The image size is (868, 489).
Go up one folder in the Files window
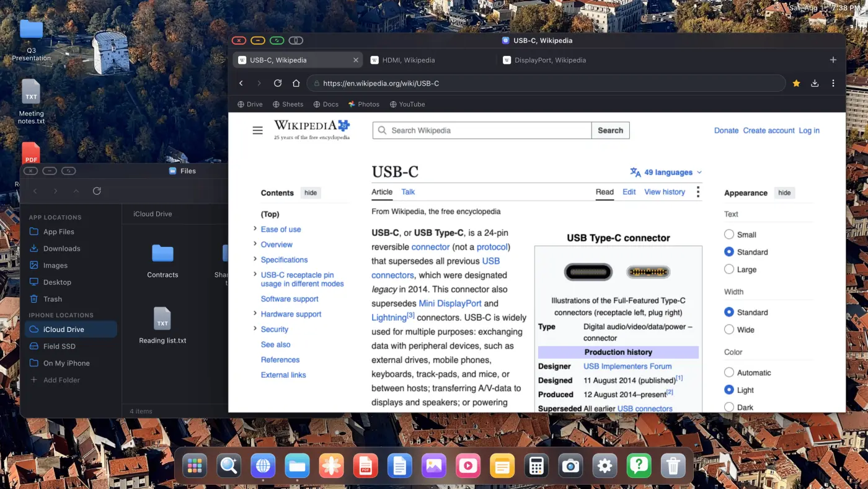tap(76, 191)
